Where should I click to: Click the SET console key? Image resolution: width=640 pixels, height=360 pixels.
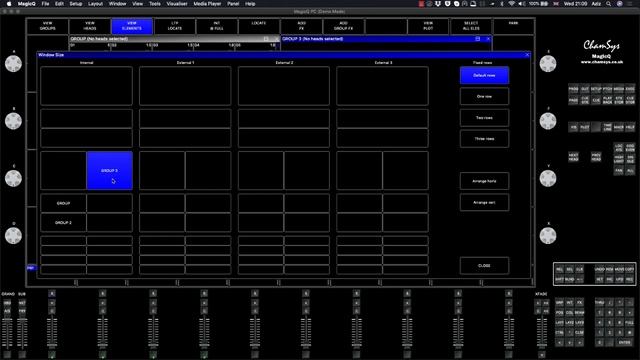[x=600, y=279]
